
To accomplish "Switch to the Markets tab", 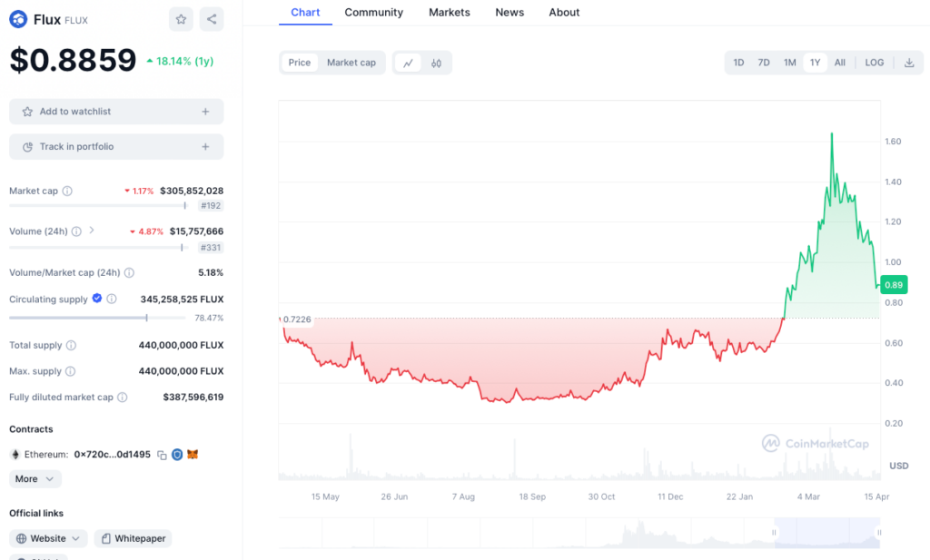I will [x=449, y=13].
